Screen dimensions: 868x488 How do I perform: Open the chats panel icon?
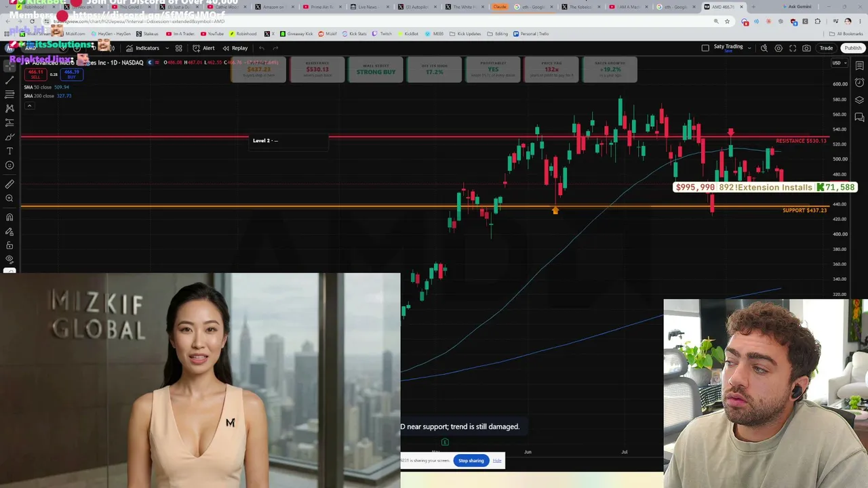(x=860, y=117)
